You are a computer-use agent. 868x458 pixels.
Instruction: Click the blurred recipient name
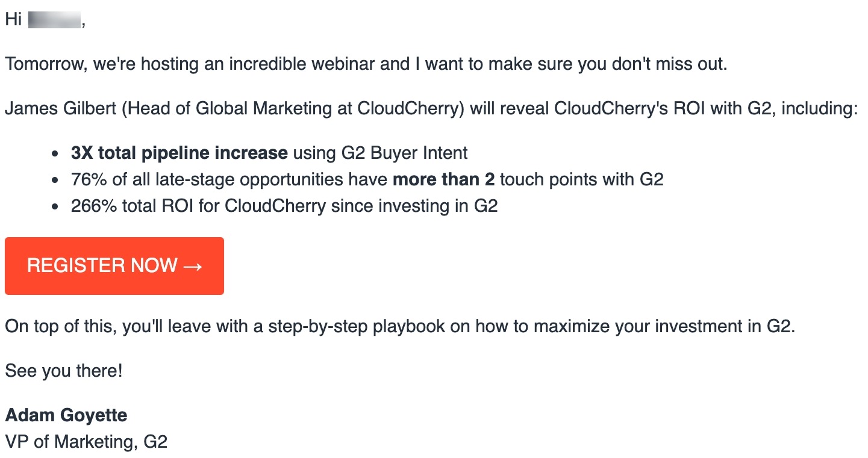54,20
